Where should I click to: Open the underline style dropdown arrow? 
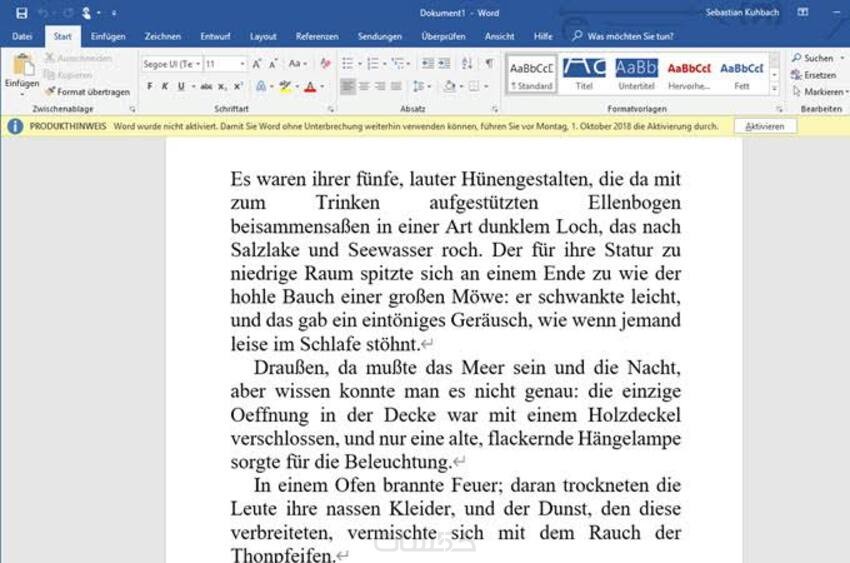(x=194, y=86)
